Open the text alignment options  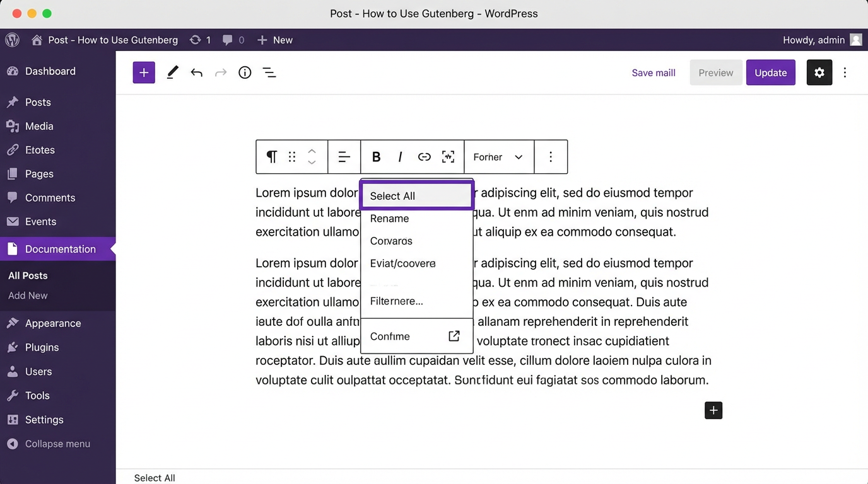pyautogui.click(x=344, y=156)
